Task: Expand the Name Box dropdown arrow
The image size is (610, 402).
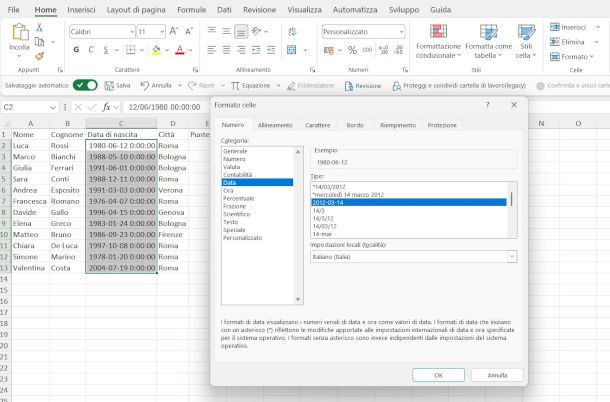Action: [x=53, y=107]
